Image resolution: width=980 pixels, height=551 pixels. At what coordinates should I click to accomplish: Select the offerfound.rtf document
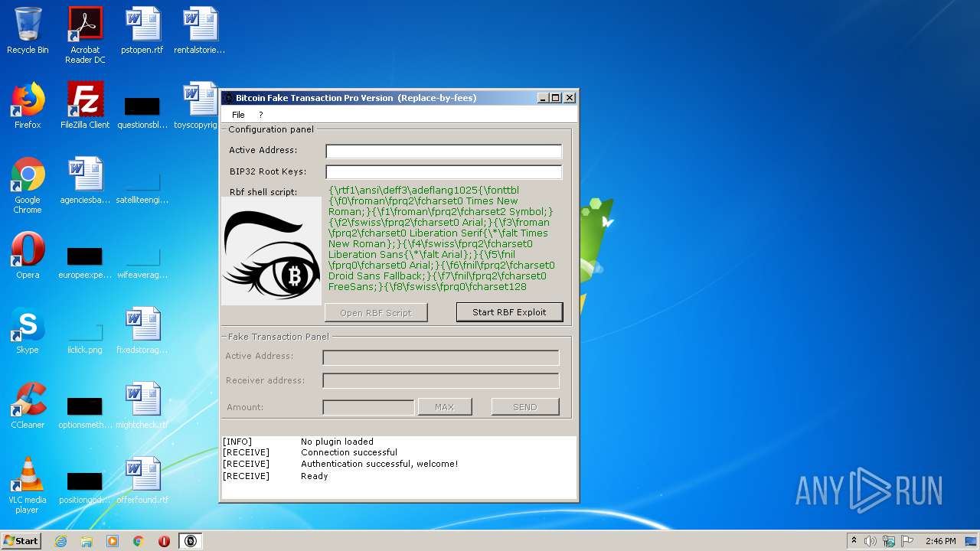[142, 481]
